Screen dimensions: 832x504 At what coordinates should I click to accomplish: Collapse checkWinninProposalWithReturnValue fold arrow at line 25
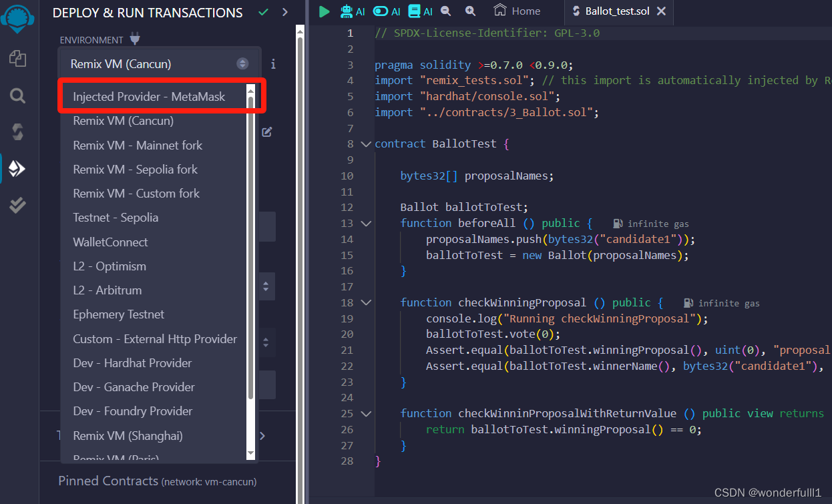(365, 413)
